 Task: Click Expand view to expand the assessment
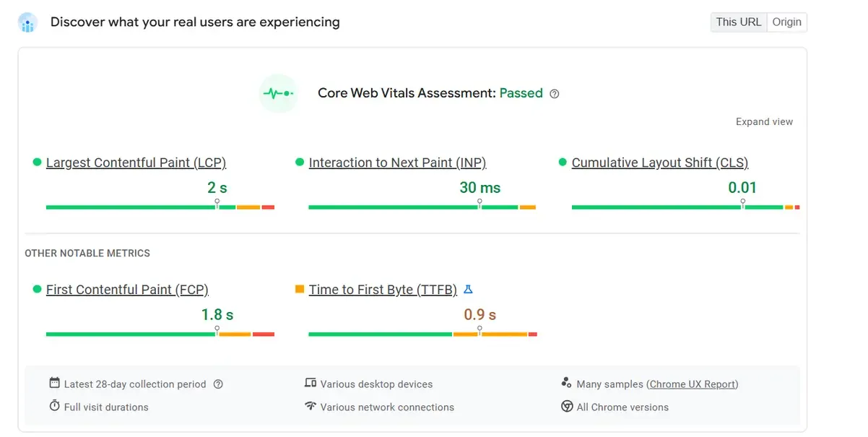(x=764, y=121)
